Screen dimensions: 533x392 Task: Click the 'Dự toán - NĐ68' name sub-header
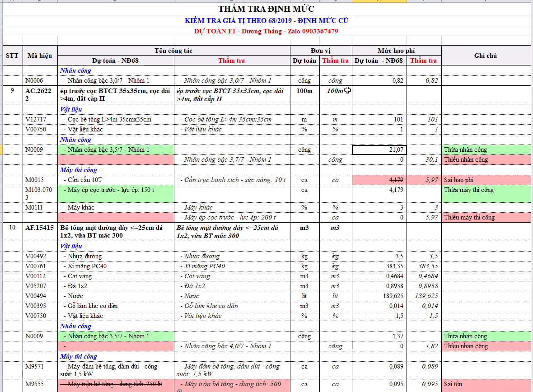pyautogui.click(x=116, y=61)
